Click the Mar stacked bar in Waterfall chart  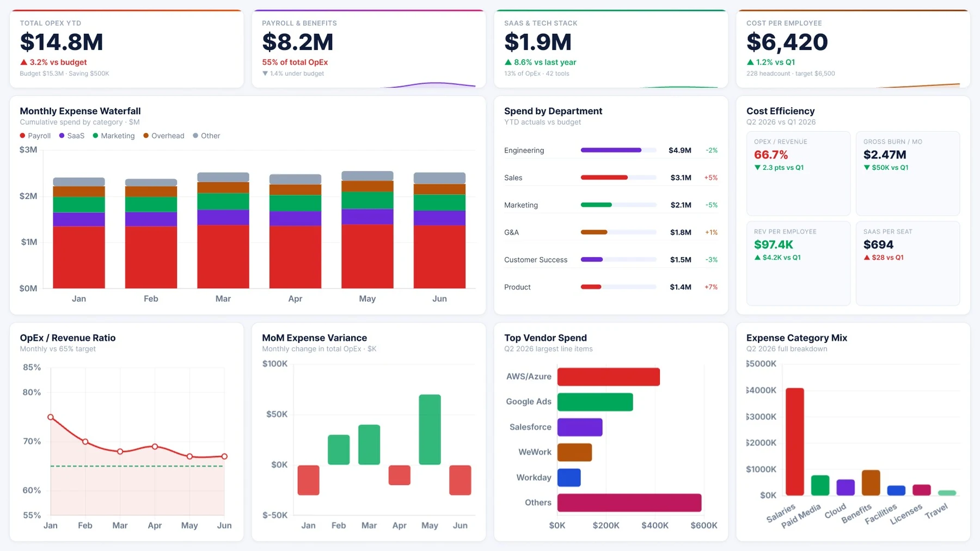pyautogui.click(x=223, y=230)
